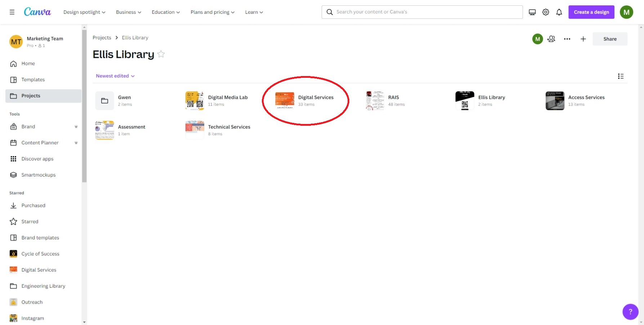Screen dimensions: 644x325
Task: Click the notifications bell icon
Action: (x=559, y=12)
